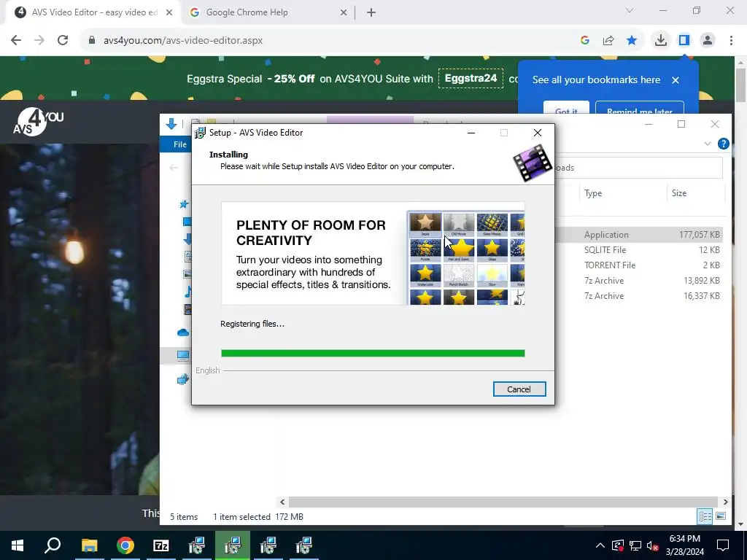Image resolution: width=747 pixels, height=560 pixels.
Task: Go back to the previous Chrome page
Action: coord(16,40)
